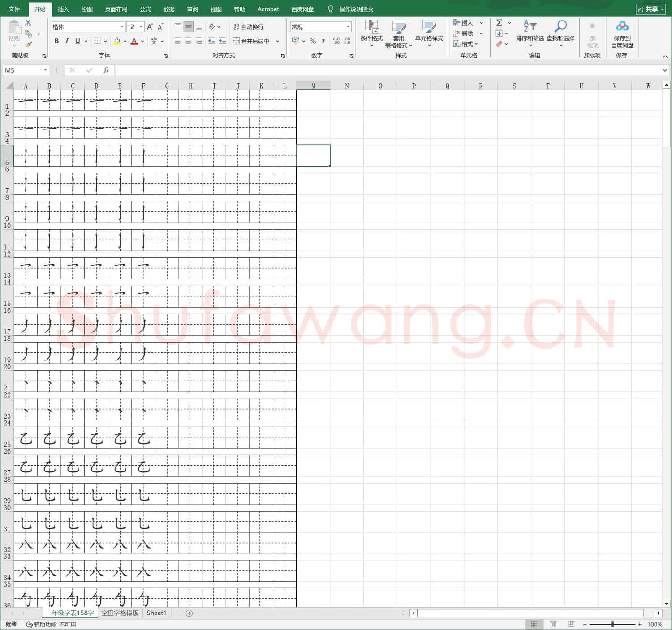Decrease the indent
The image size is (672, 630).
tap(211, 41)
